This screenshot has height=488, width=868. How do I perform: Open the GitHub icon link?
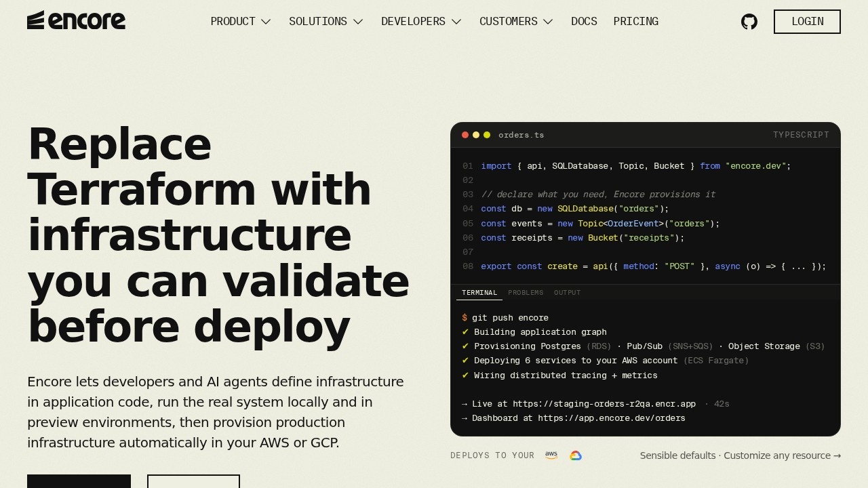(x=749, y=22)
